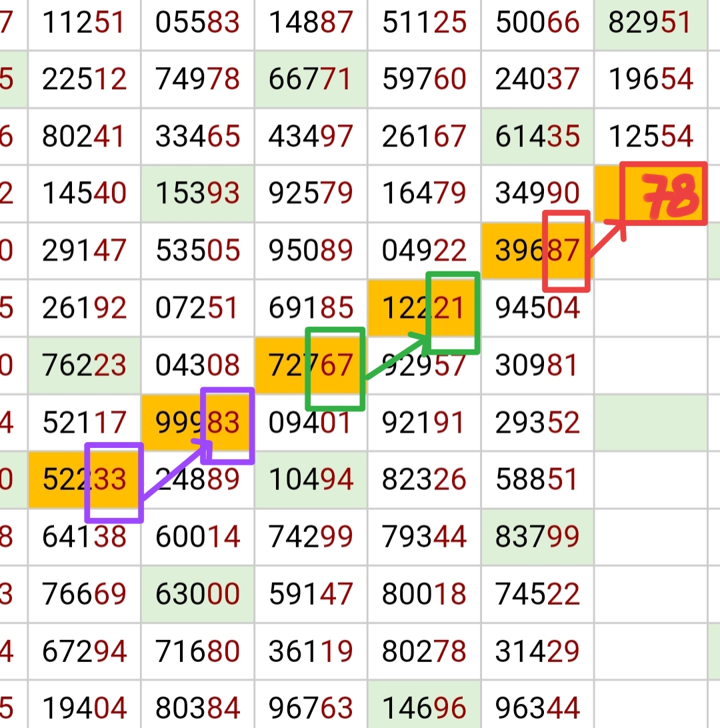Image resolution: width=720 pixels, height=728 pixels.
Task: Click the value 52117
Action: [84, 423]
